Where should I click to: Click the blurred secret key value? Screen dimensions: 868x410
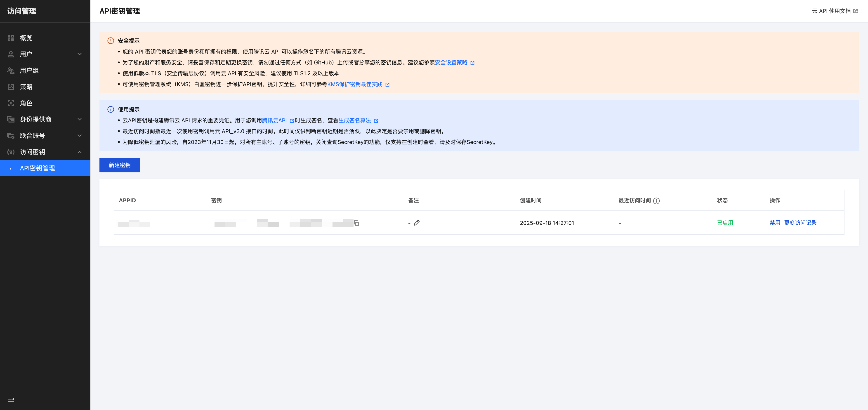[284, 223]
